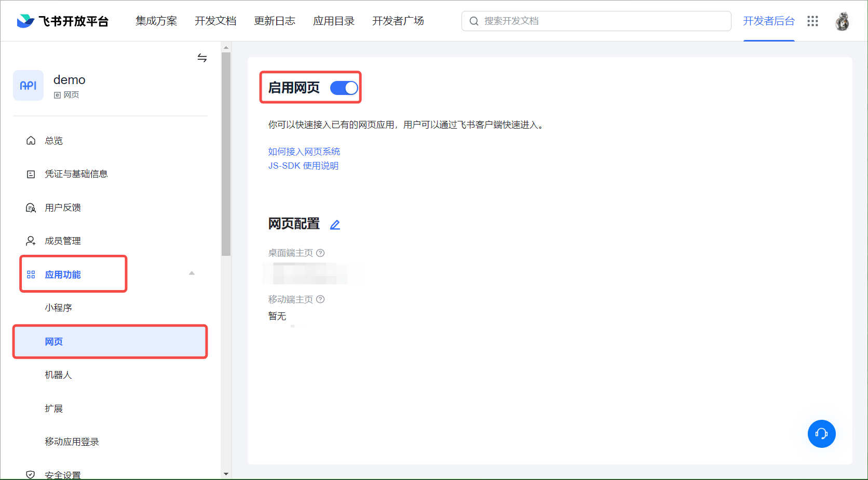Select 机器人 in the sidebar
The height and width of the screenshot is (480, 868).
pos(58,375)
